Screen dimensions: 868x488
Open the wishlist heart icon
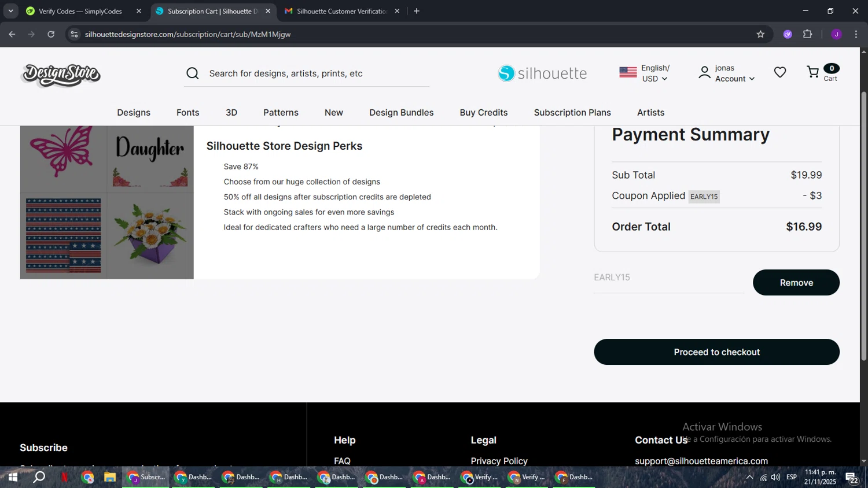pyautogui.click(x=780, y=72)
